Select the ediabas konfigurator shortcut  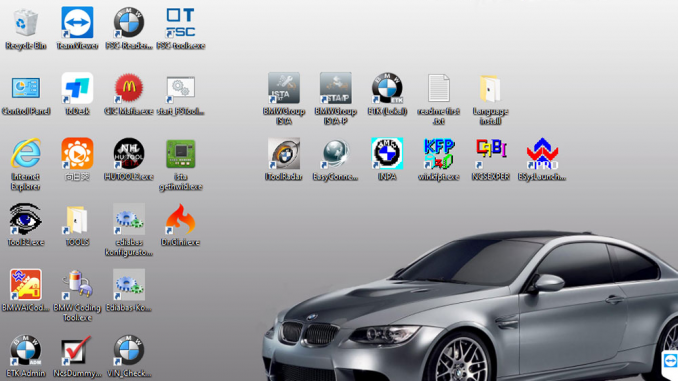coord(129,219)
